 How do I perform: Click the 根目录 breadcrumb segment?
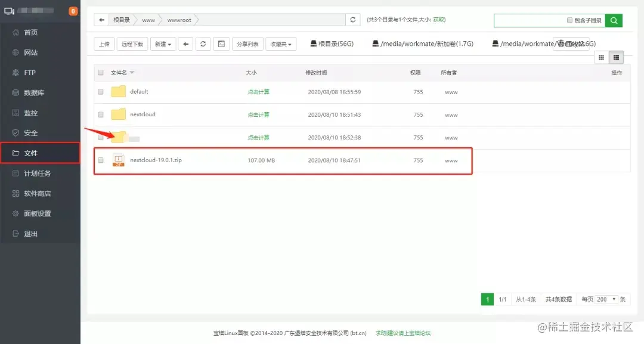click(x=122, y=20)
